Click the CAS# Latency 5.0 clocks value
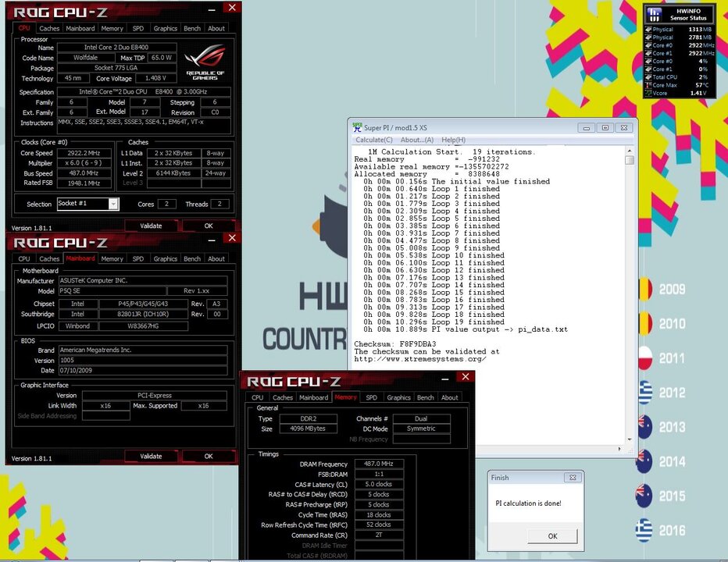 pos(379,484)
